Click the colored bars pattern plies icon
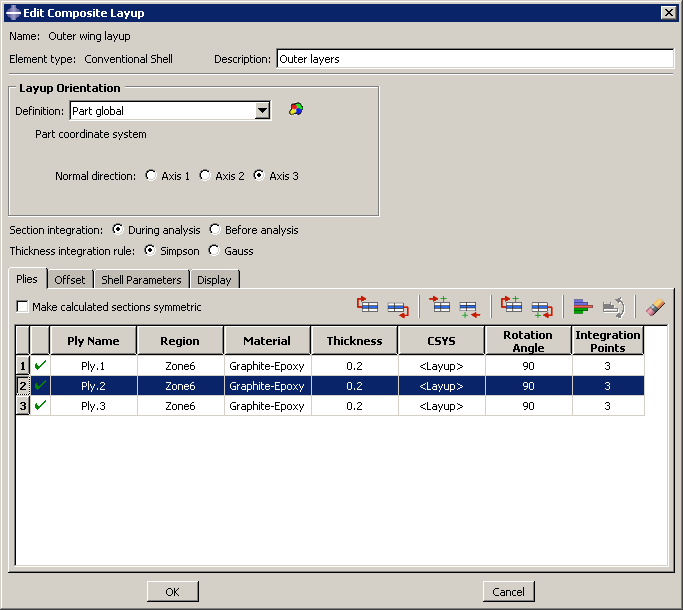The height and width of the screenshot is (610, 683). 584,307
